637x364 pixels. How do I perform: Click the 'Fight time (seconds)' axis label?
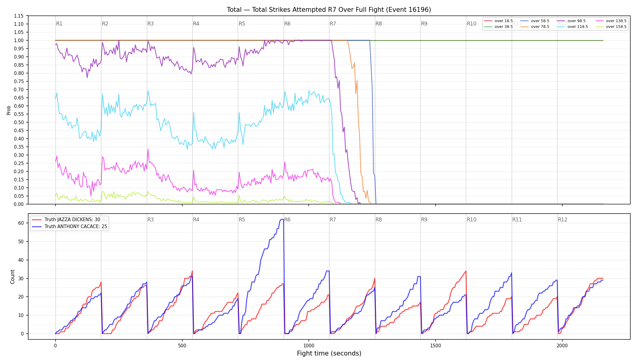tap(329, 353)
